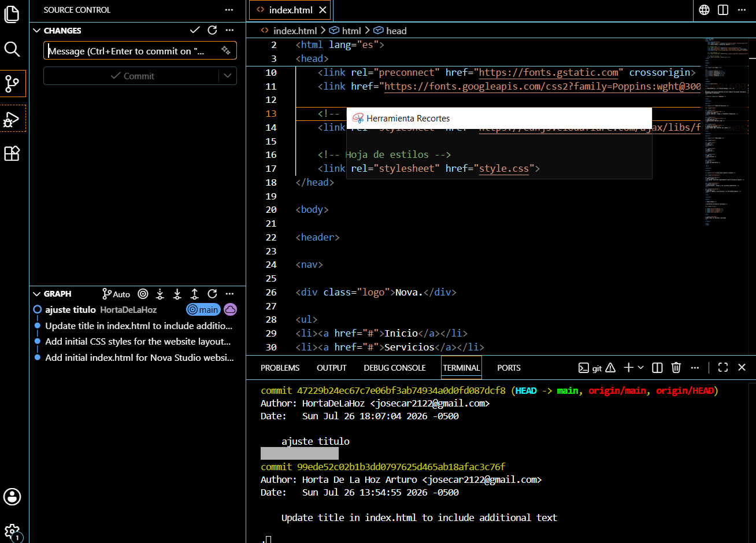Viewport: 756px width, 543px height.
Task: Switch to the PROBLEMS panel tab
Action: tap(280, 368)
